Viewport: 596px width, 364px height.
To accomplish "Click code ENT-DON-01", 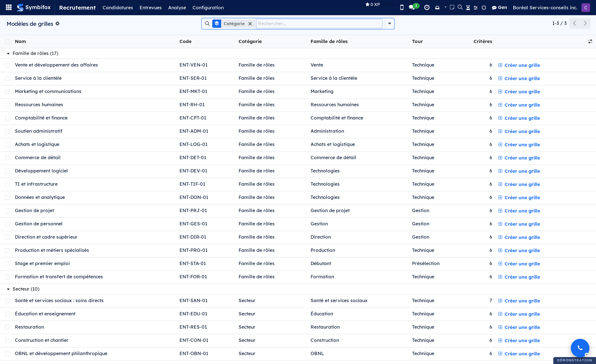I will point(194,197).
